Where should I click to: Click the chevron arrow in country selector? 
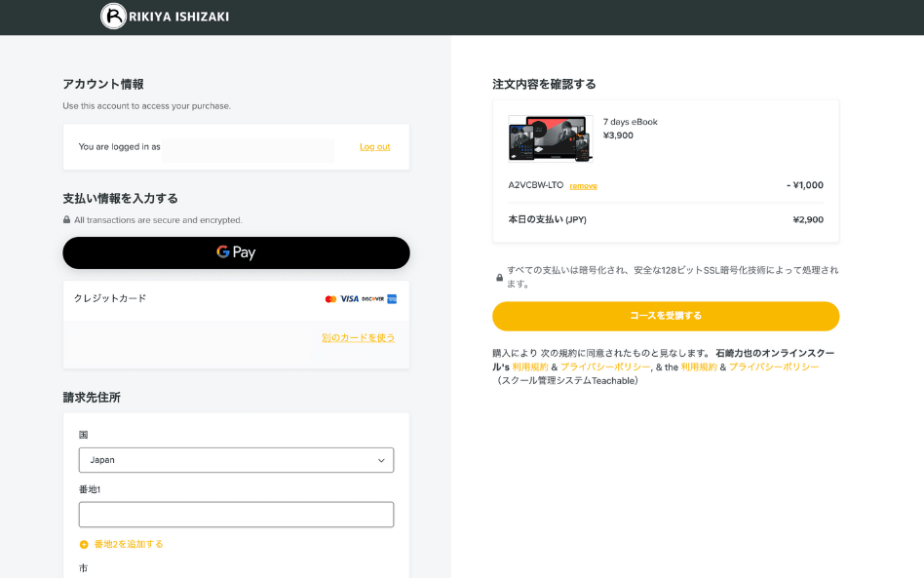point(381,460)
